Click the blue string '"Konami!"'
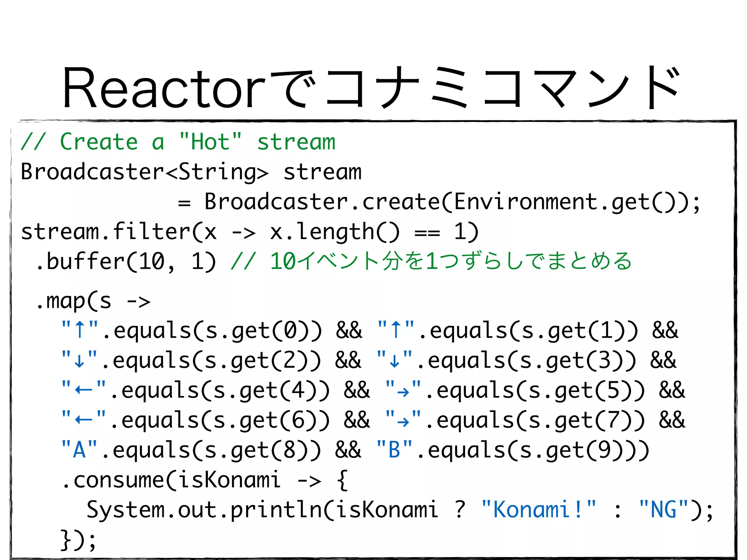Image resolution: width=747 pixels, height=560 pixels. [539, 510]
